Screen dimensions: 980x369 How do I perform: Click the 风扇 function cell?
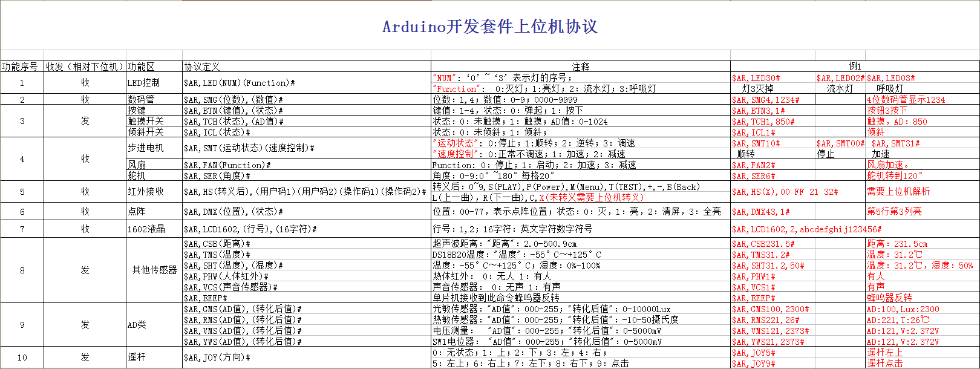[154, 165]
